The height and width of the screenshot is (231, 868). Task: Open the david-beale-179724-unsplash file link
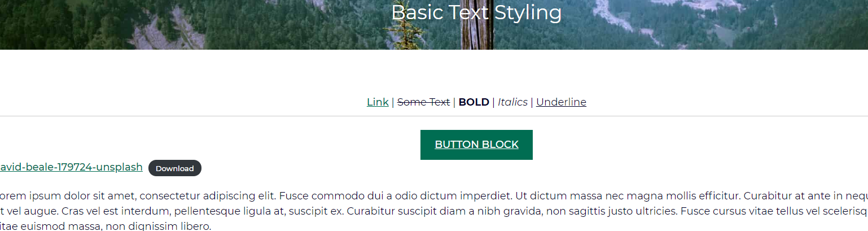click(x=71, y=167)
